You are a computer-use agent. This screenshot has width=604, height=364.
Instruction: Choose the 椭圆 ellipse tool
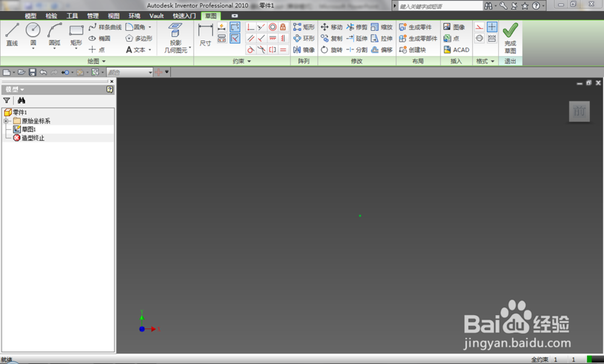coord(100,38)
